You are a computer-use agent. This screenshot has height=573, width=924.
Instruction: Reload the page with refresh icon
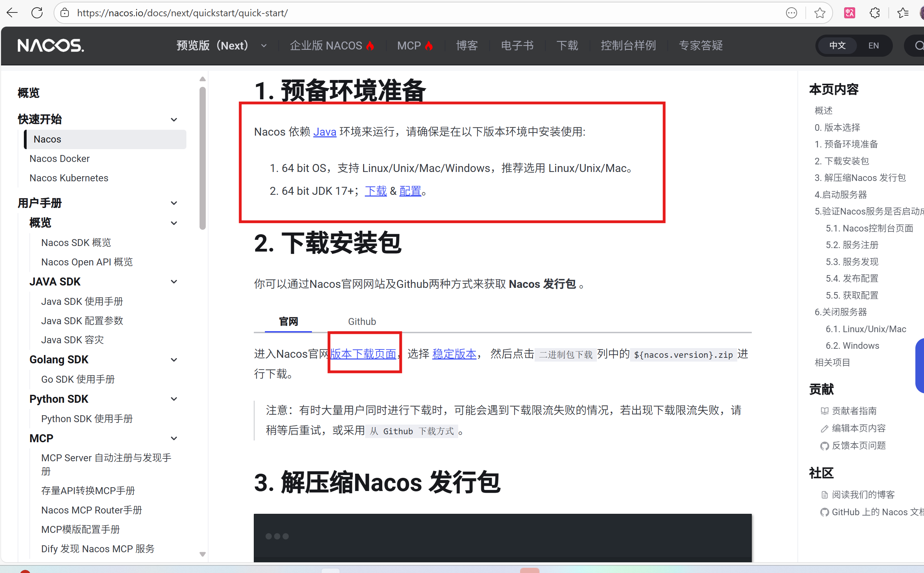(37, 13)
